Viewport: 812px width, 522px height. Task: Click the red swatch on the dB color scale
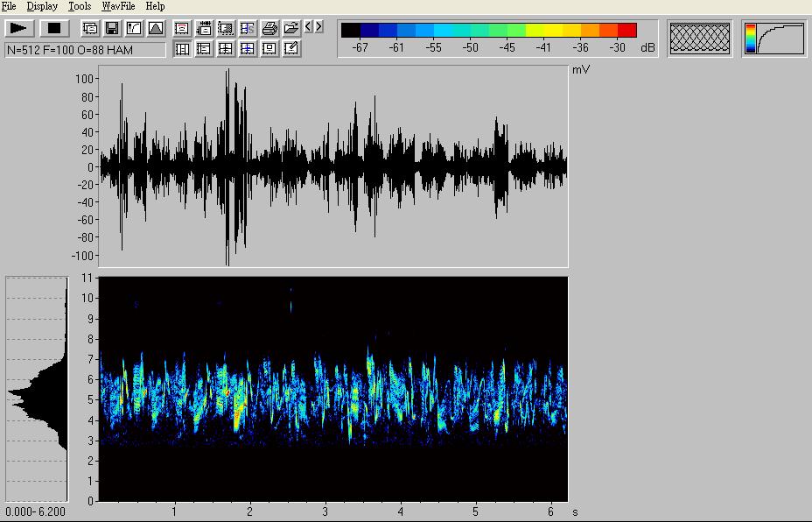click(x=626, y=30)
